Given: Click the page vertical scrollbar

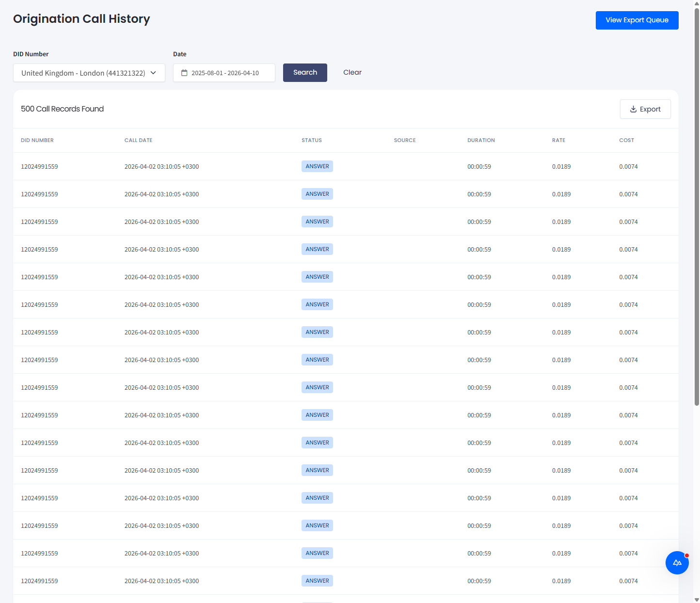Looking at the screenshot, I should click(697, 206).
